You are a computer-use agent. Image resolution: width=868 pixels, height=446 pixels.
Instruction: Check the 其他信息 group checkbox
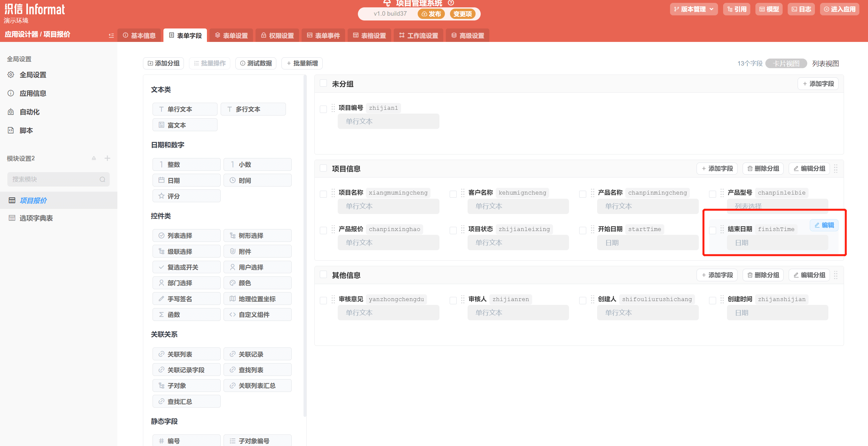[x=323, y=275]
